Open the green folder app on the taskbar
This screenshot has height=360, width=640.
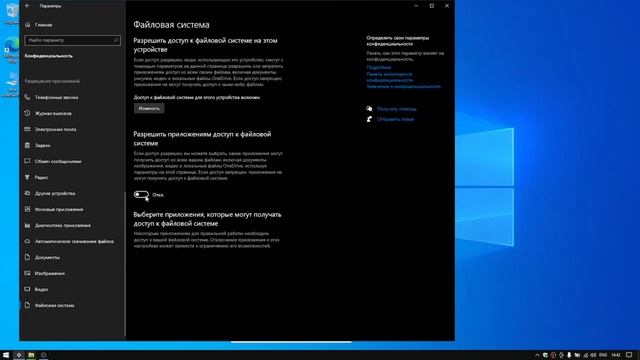point(31,355)
